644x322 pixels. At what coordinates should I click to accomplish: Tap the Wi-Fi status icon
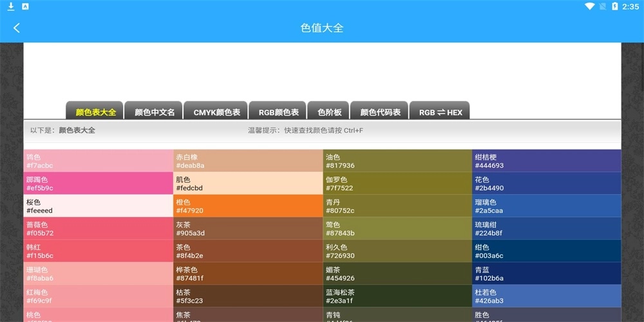589,6
